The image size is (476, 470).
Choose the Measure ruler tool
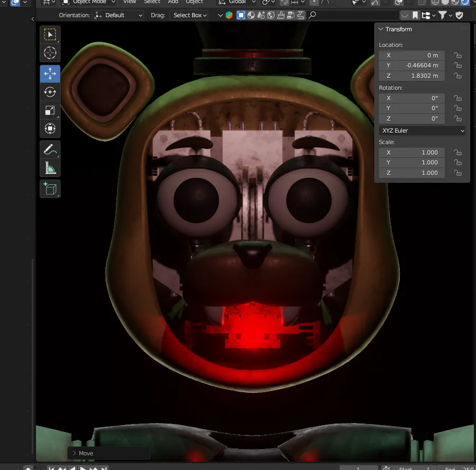50,168
